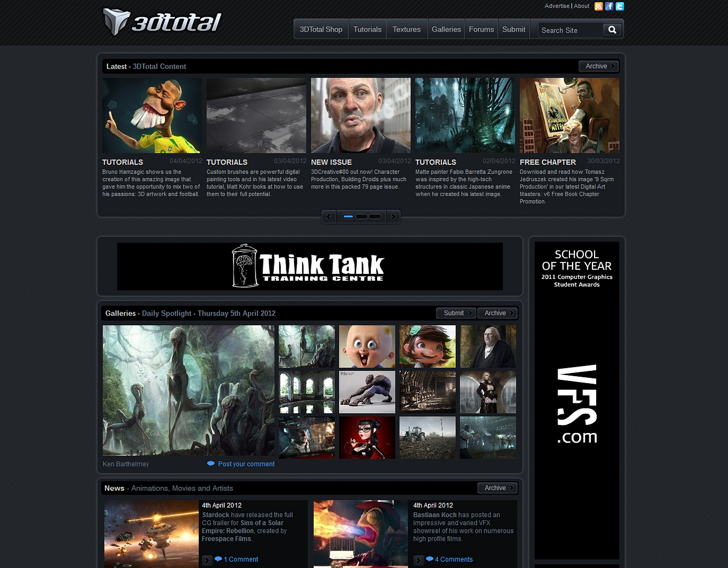Open the 3DTotal Shop menu
Image resolution: width=728 pixels, height=568 pixels.
coord(321,29)
